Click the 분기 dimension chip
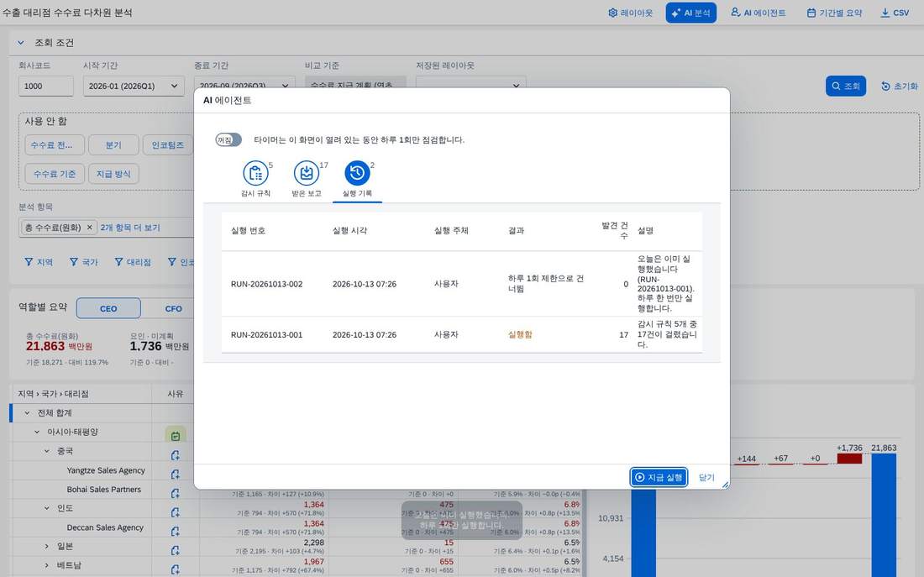The image size is (924, 577). pyautogui.click(x=113, y=145)
